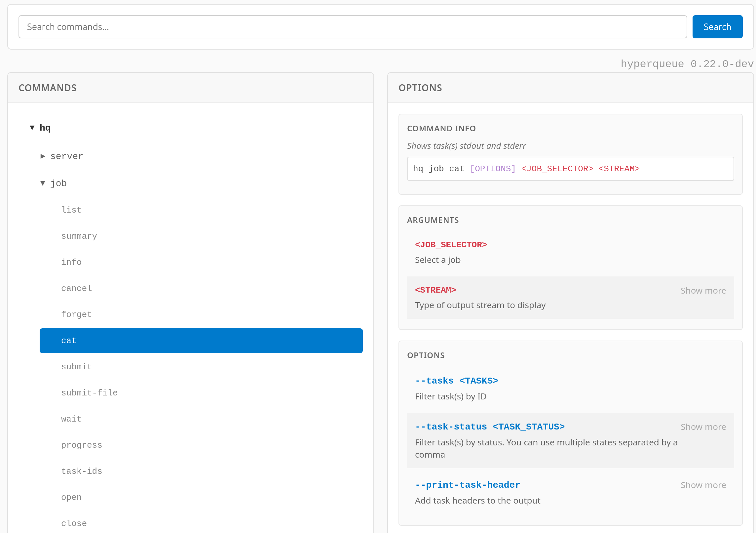Click the --tasks <TASKS> option name
756x533 pixels.
[x=457, y=381]
